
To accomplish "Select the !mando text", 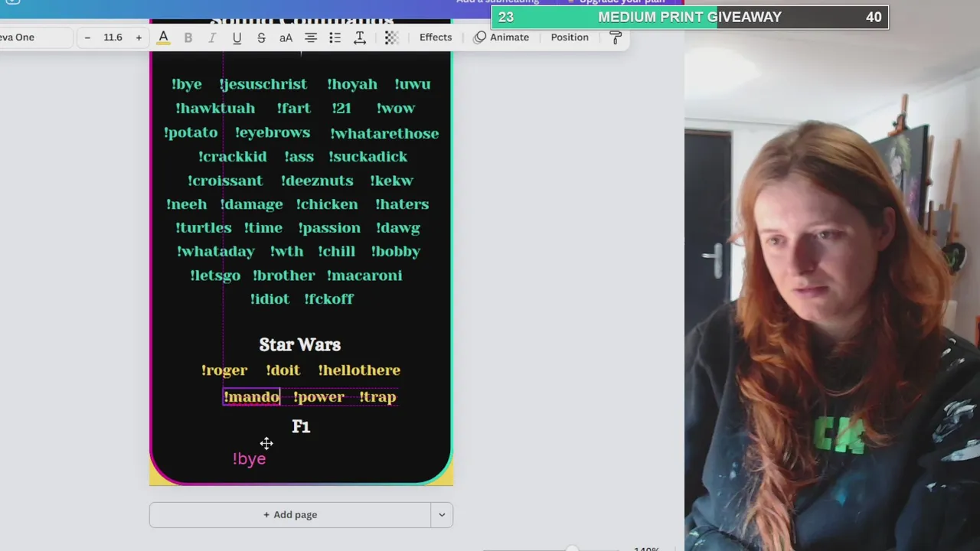I will (x=252, y=396).
